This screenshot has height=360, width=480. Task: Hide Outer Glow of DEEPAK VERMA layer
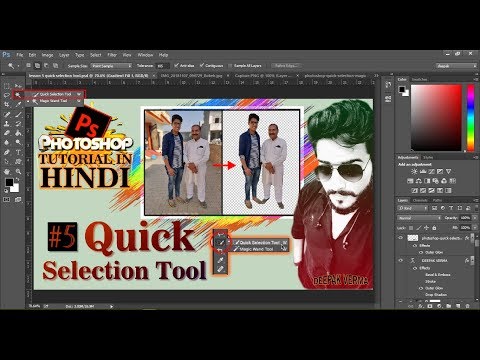421,288
